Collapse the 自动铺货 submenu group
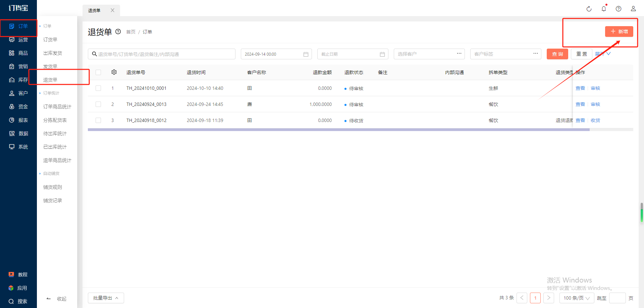644x308 pixels. [50, 173]
